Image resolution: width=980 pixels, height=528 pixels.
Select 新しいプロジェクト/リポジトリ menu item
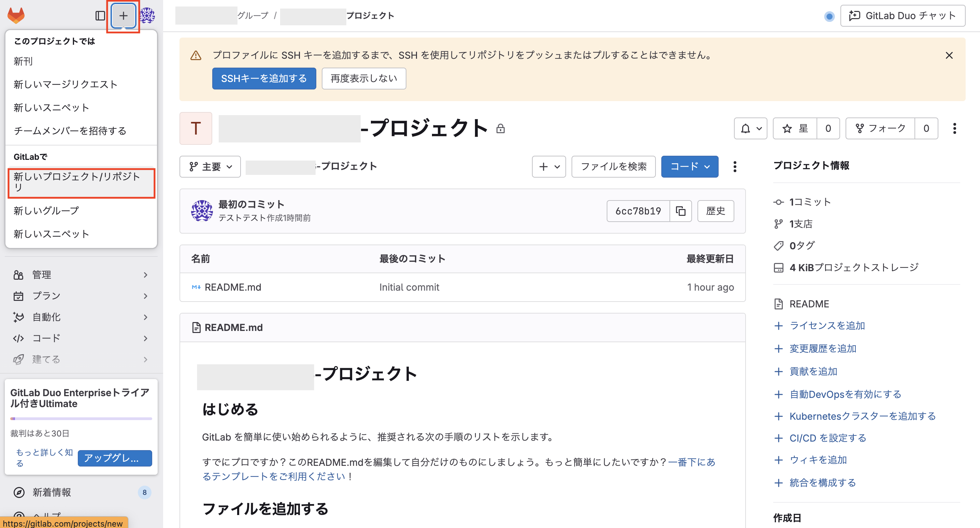[81, 182]
